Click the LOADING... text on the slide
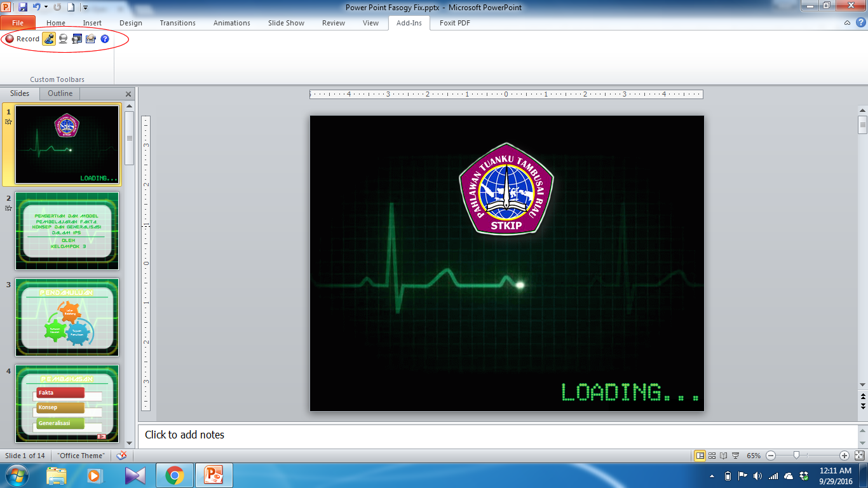868x488 pixels. 630,392
